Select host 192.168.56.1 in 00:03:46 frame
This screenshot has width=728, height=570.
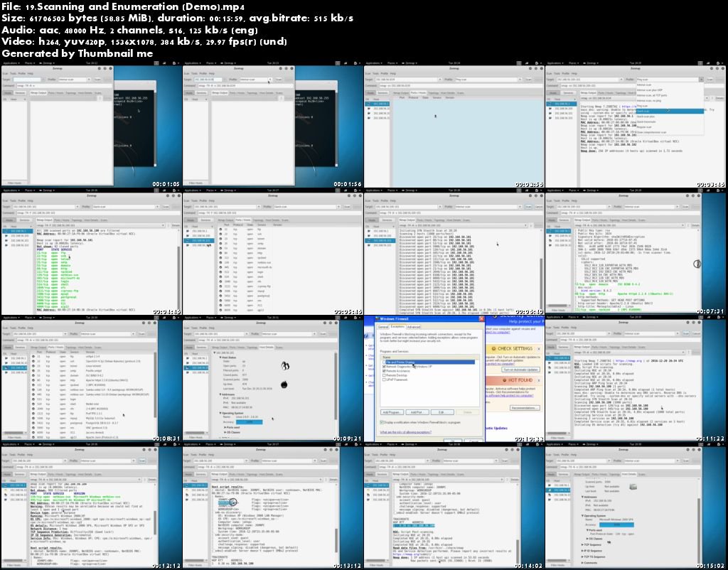[562, 104]
